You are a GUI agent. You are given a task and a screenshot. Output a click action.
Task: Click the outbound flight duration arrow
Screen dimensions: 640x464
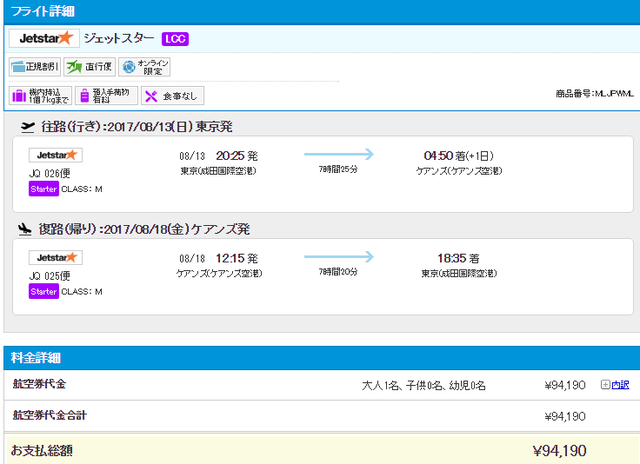pos(339,154)
